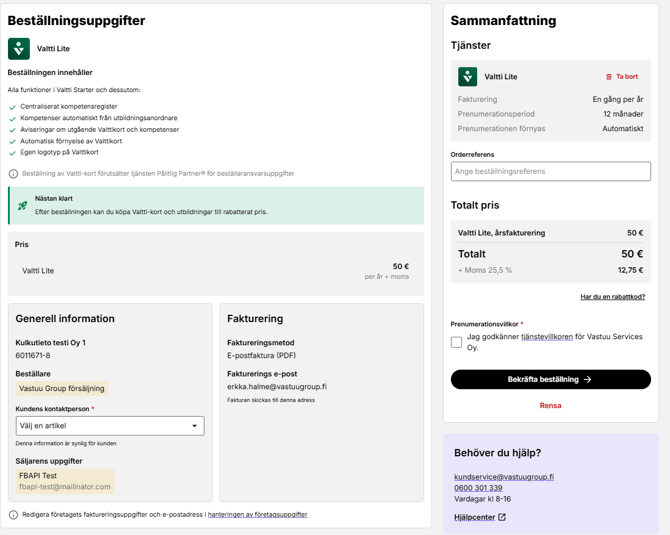The image size is (670, 535).
Task: Accept the tjänstevillkoren checkbox
Action: pyautogui.click(x=456, y=342)
